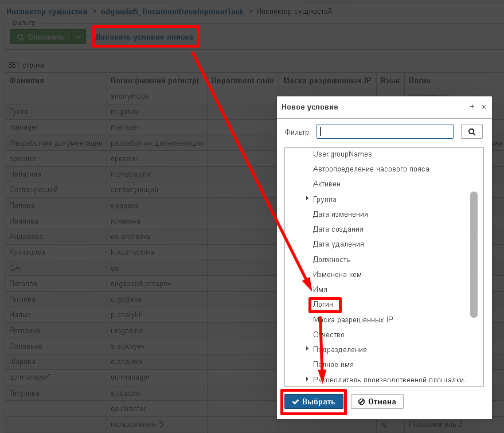Click Маска разрешенных IP column header
This screenshot has height=433, width=504.
[x=327, y=80]
